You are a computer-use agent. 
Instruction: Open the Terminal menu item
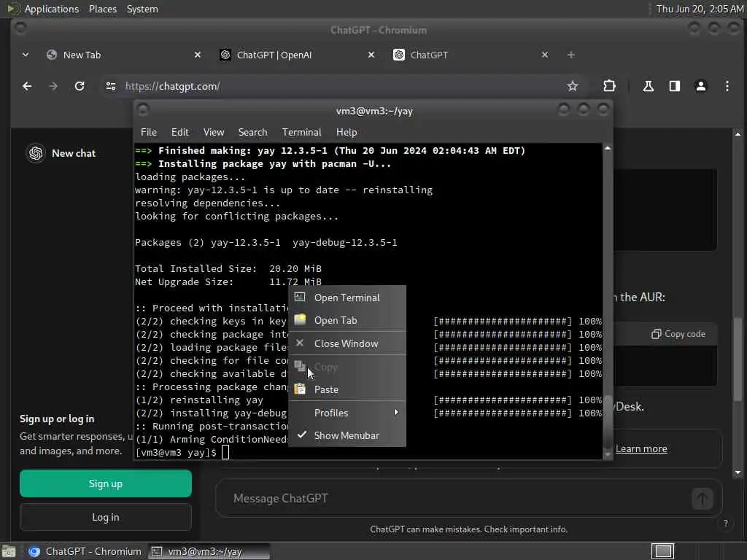point(301,133)
